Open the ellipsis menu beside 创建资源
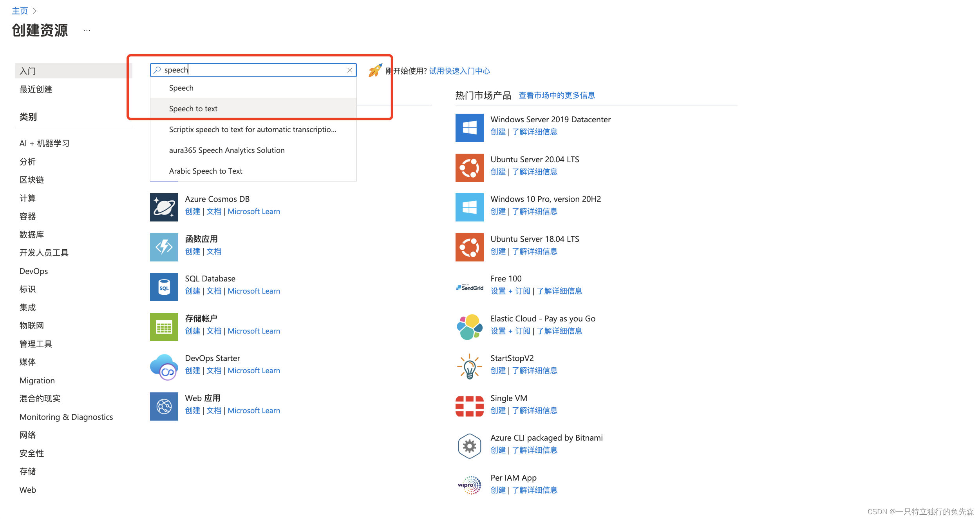Viewport: 980px width, 519px height. coord(87,31)
